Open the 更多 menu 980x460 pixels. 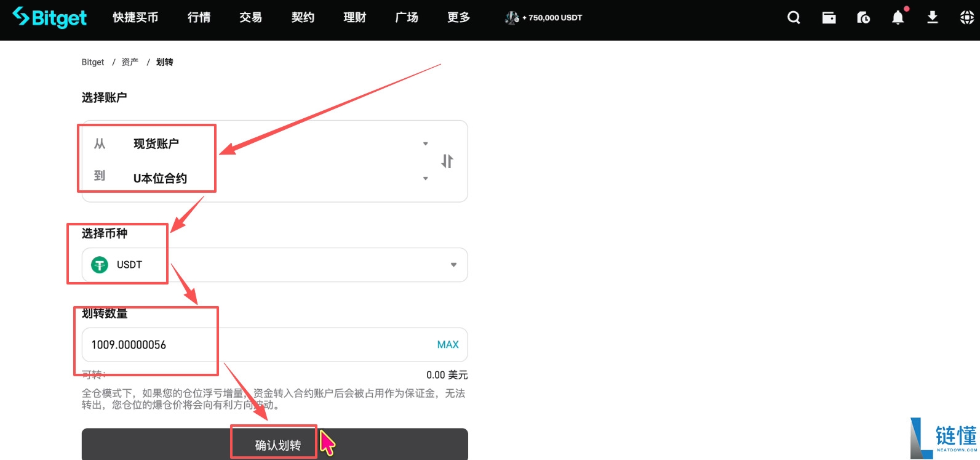459,17
